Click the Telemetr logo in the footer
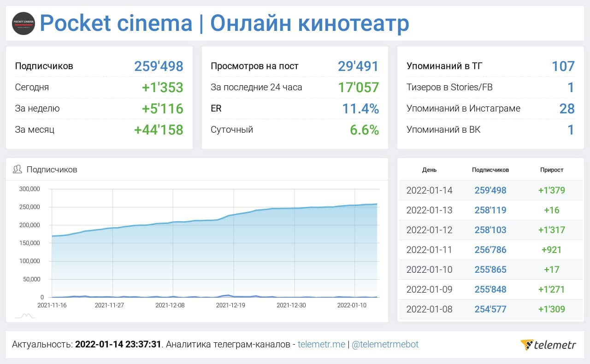The image size is (590, 364). (549, 345)
